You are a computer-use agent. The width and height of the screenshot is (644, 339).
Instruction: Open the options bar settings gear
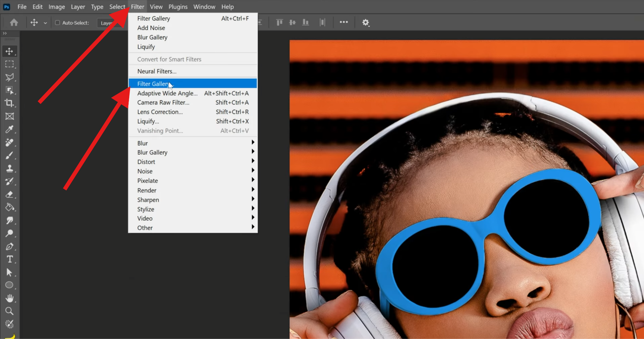click(x=365, y=23)
